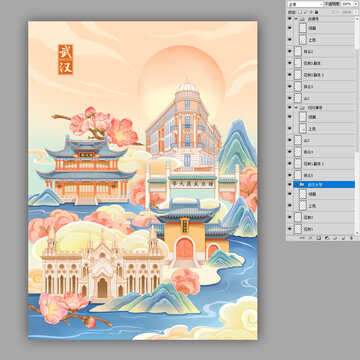Toggle lock all padlock icon

[316, 12]
